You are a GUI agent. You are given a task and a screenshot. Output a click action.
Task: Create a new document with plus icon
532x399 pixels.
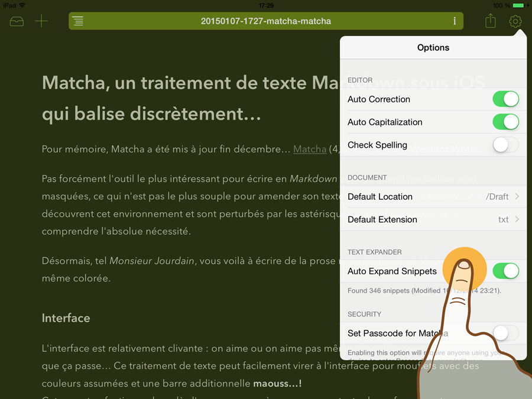pos(41,21)
